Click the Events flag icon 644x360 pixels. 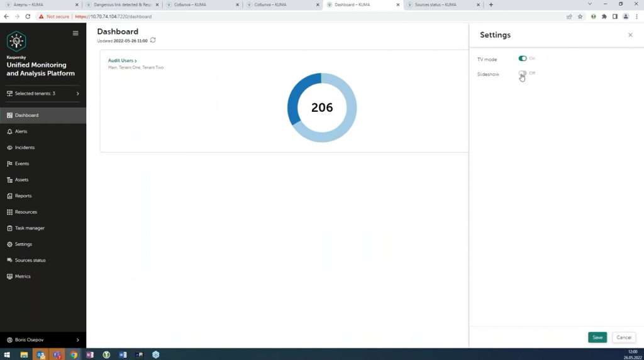point(9,163)
